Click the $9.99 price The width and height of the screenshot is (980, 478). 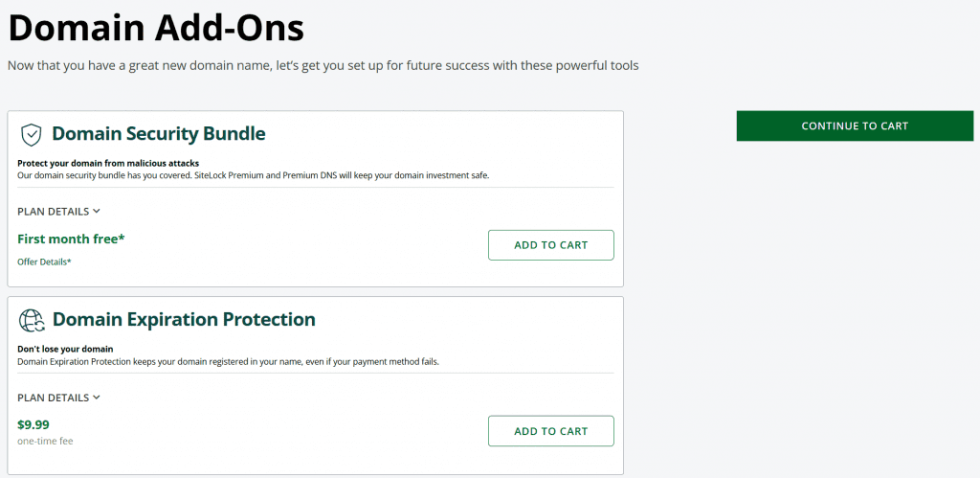point(33,425)
